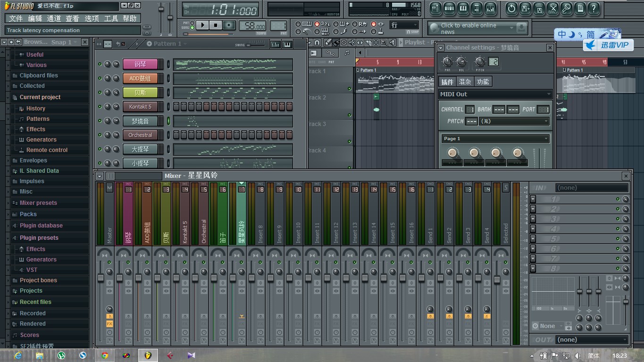Open the help question mark icon

(594, 8)
